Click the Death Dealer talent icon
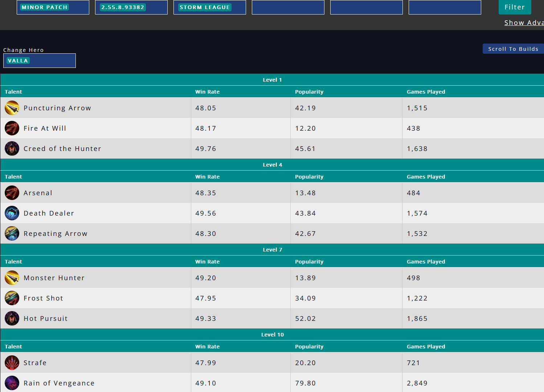The image size is (544, 392). (x=12, y=213)
